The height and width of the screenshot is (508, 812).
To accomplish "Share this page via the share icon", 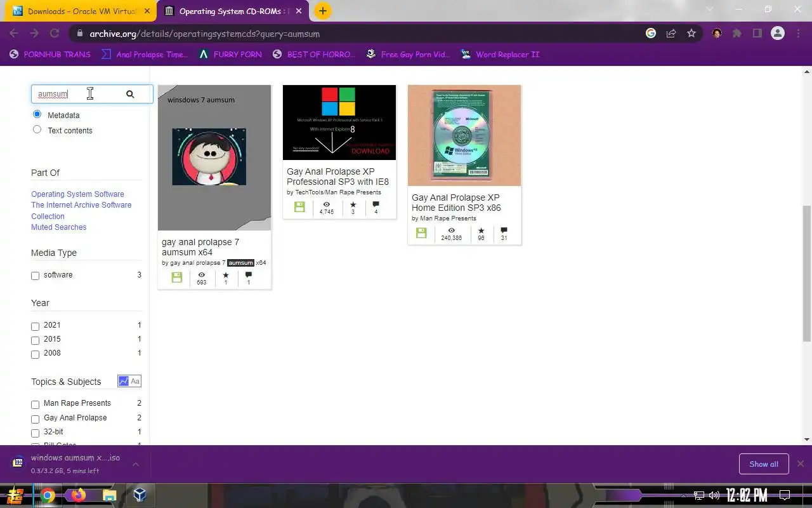I will [x=671, y=34].
